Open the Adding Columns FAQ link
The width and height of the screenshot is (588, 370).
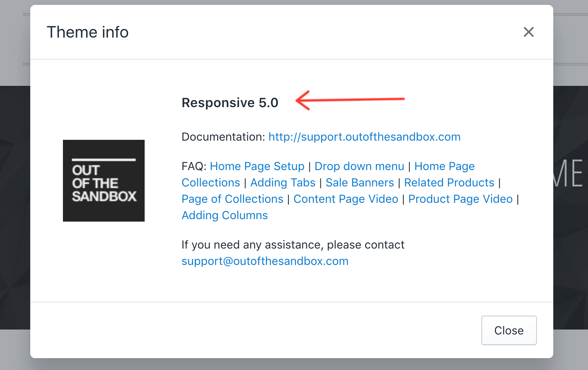click(x=225, y=215)
